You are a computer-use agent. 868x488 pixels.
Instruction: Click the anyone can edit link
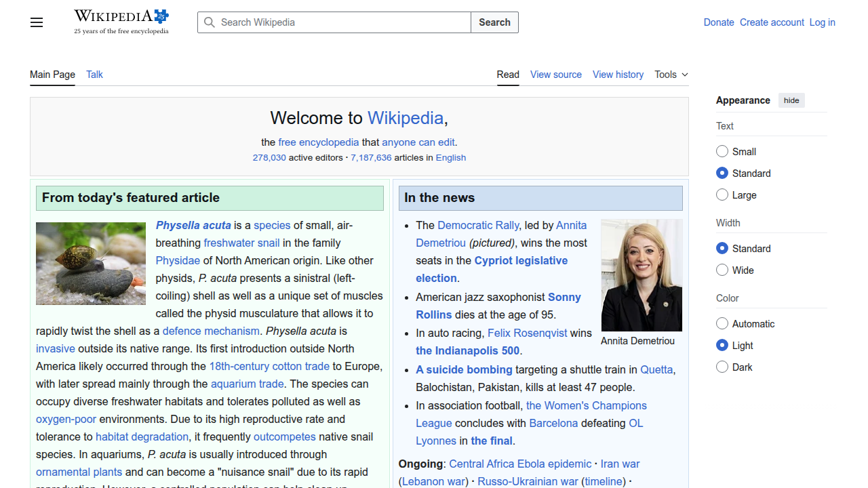pos(418,142)
